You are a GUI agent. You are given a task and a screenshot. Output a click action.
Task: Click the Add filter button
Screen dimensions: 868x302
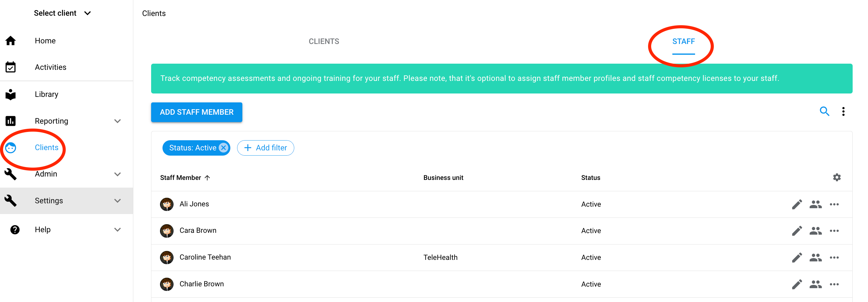point(265,148)
